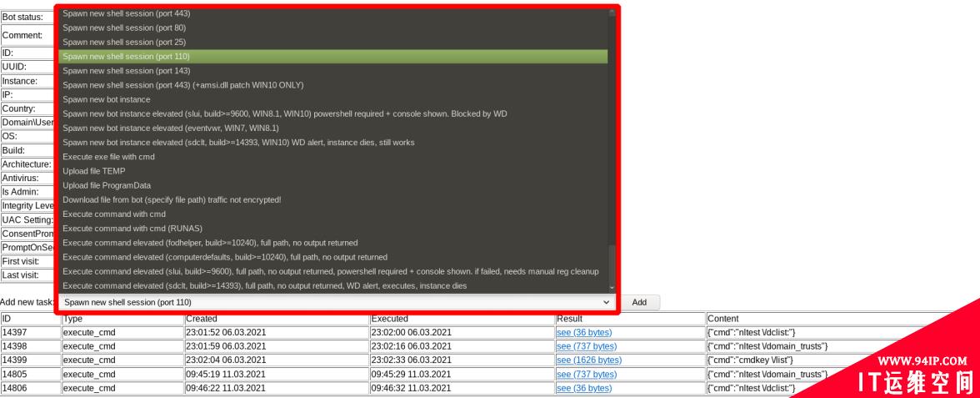Open result 'see (1626 bytes)' for task 14399
This screenshot has width=980, height=398.
[x=589, y=360]
